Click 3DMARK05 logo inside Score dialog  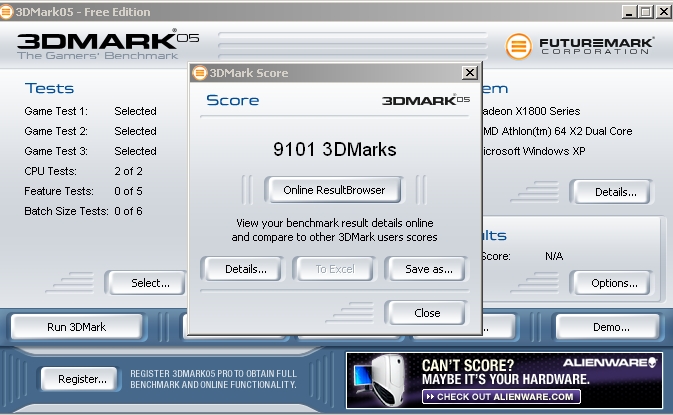point(426,100)
